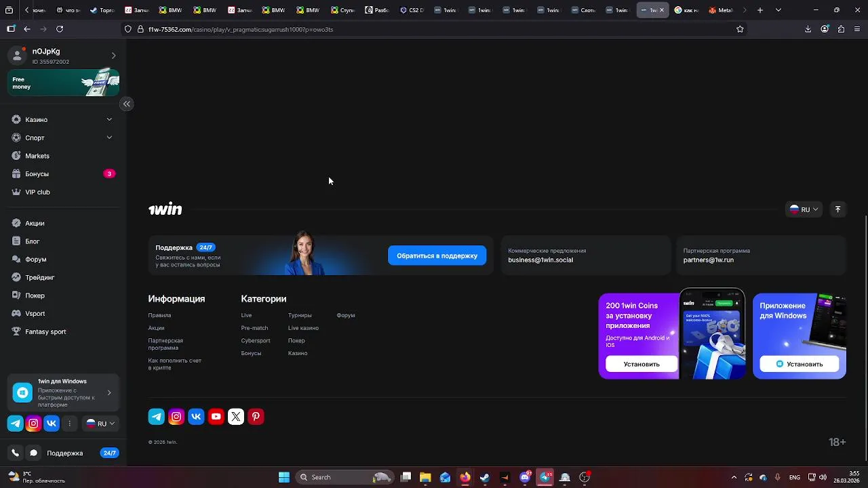868x488 pixels.
Task: Show more social links via three dots
Action: pyautogui.click(x=69, y=424)
